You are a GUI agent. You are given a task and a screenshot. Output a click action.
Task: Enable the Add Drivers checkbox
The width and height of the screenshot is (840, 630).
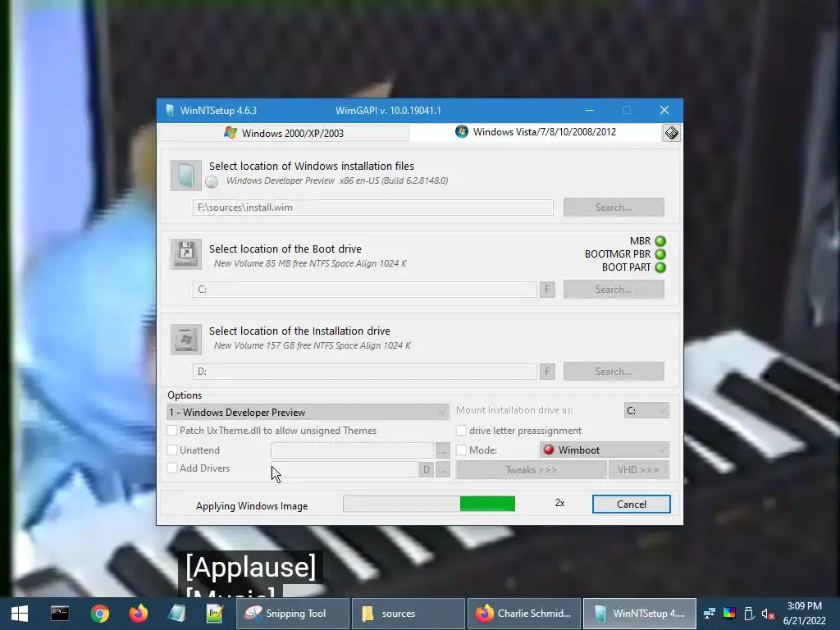172,468
